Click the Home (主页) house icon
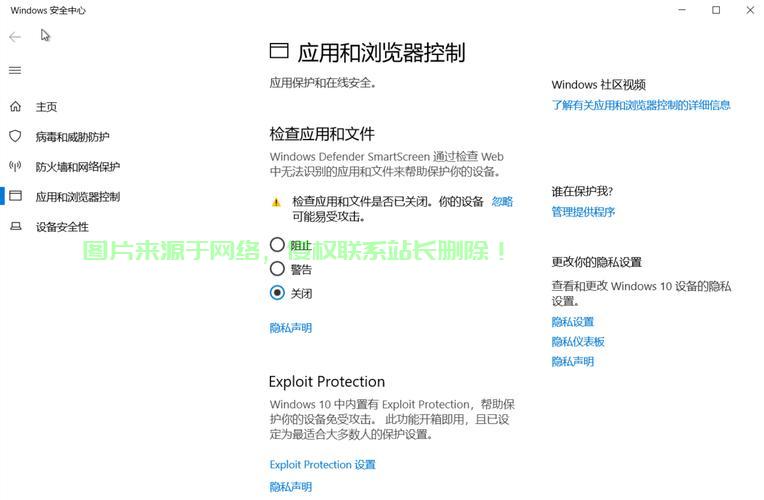This screenshot has width=764, height=500. coord(15,107)
